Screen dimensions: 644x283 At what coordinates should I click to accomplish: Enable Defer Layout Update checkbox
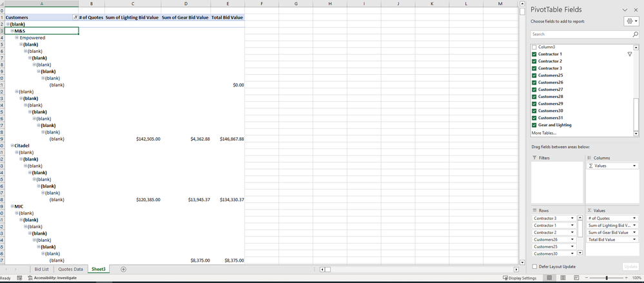point(534,267)
